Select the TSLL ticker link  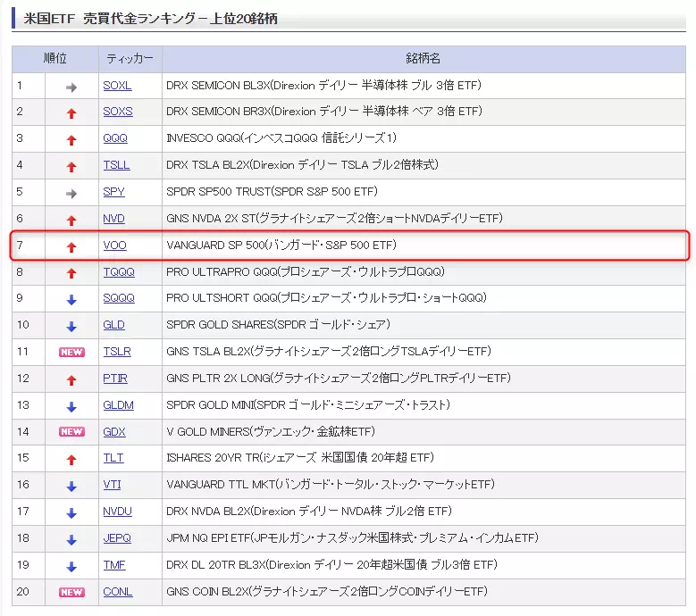point(116,165)
